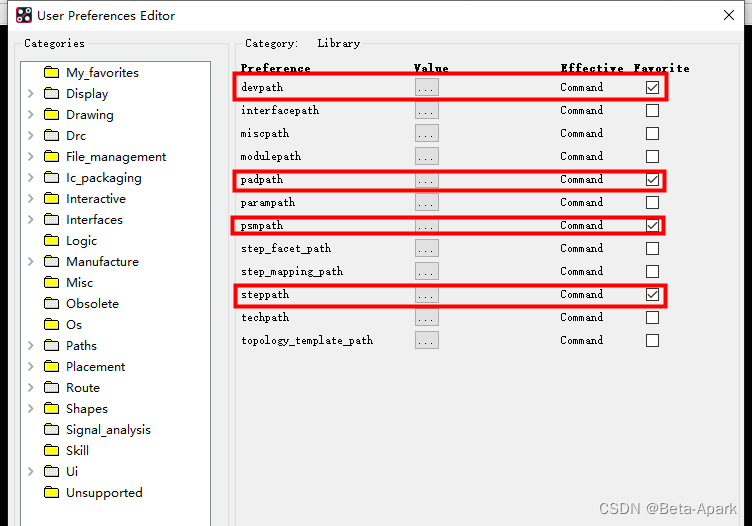The width and height of the screenshot is (752, 526).
Task: Click the Unsupported folder icon
Action: pyautogui.click(x=52, y=493)
